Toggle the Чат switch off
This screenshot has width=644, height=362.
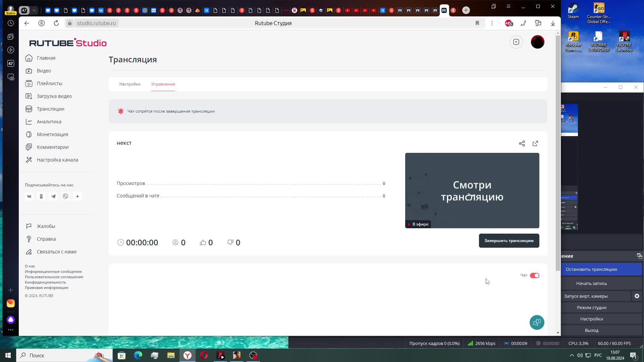point(534,276)
